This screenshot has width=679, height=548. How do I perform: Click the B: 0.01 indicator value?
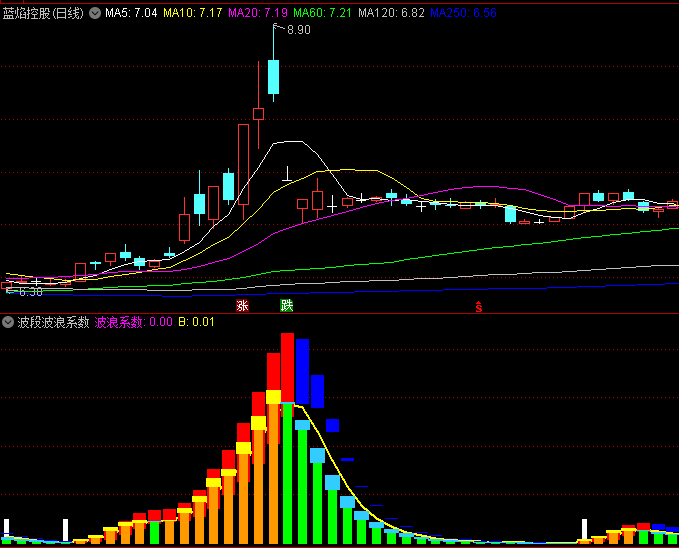pos(196,322)
